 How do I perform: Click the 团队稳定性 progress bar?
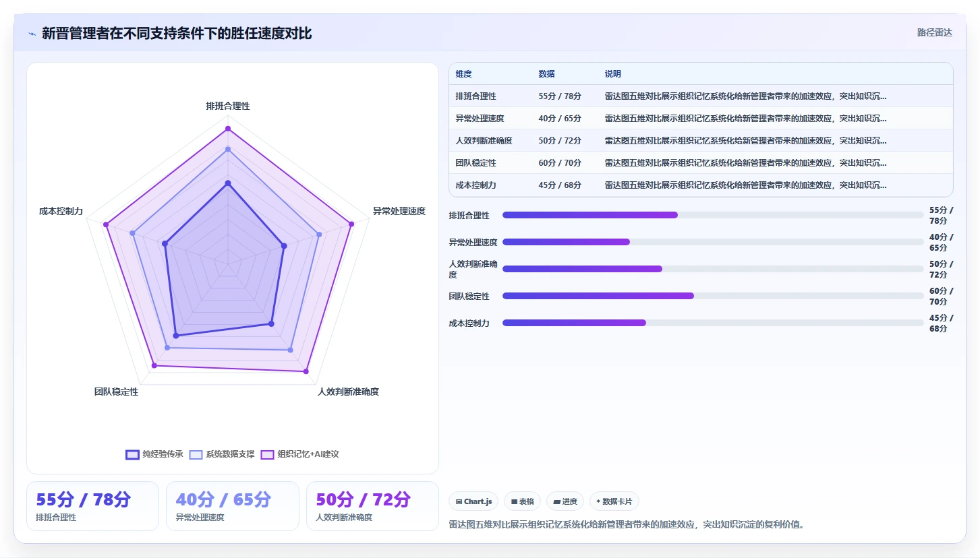[713, 296]
